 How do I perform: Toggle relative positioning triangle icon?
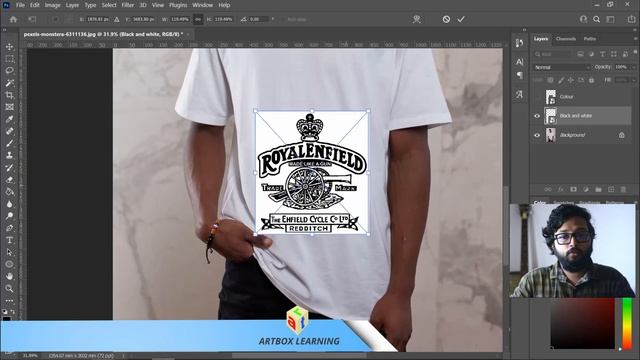pyautogui.click(x=117, y=19)
